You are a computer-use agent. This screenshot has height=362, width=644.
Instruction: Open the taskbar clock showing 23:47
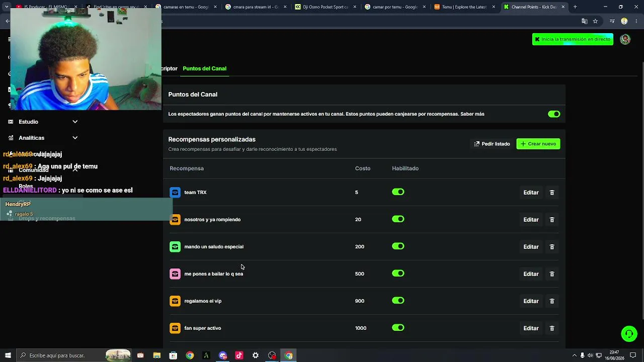[614, 355]
